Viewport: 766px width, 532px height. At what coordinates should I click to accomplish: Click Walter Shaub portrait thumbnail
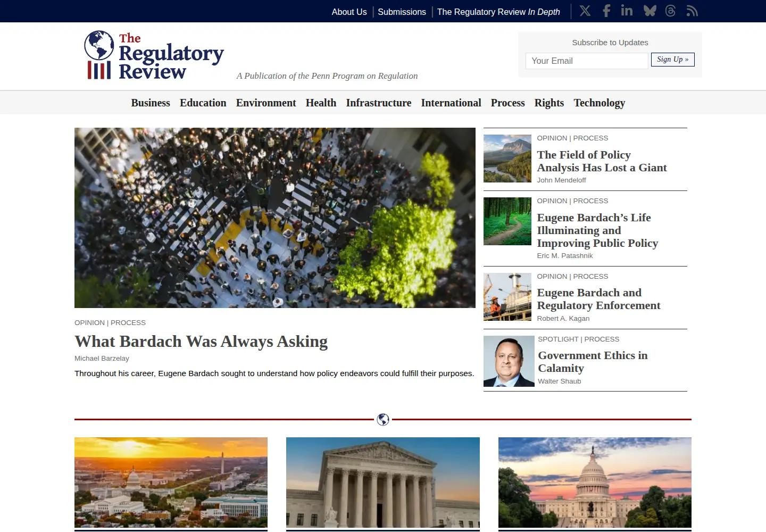pos(509,361)
